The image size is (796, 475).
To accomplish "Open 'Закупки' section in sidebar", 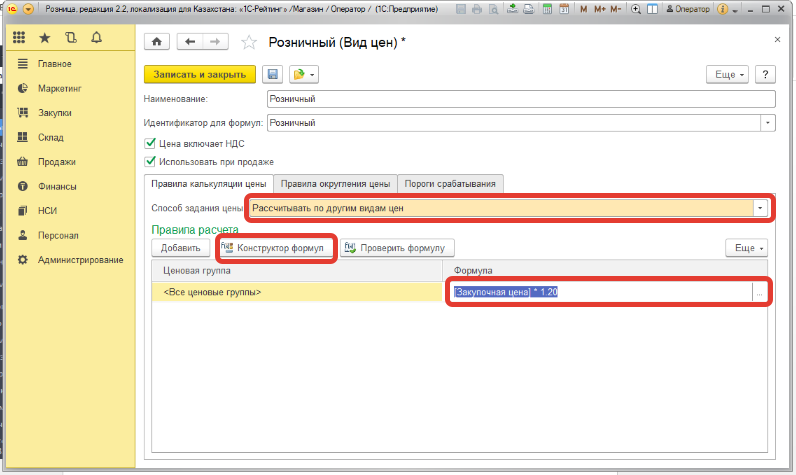I will (x=54, y=113).
